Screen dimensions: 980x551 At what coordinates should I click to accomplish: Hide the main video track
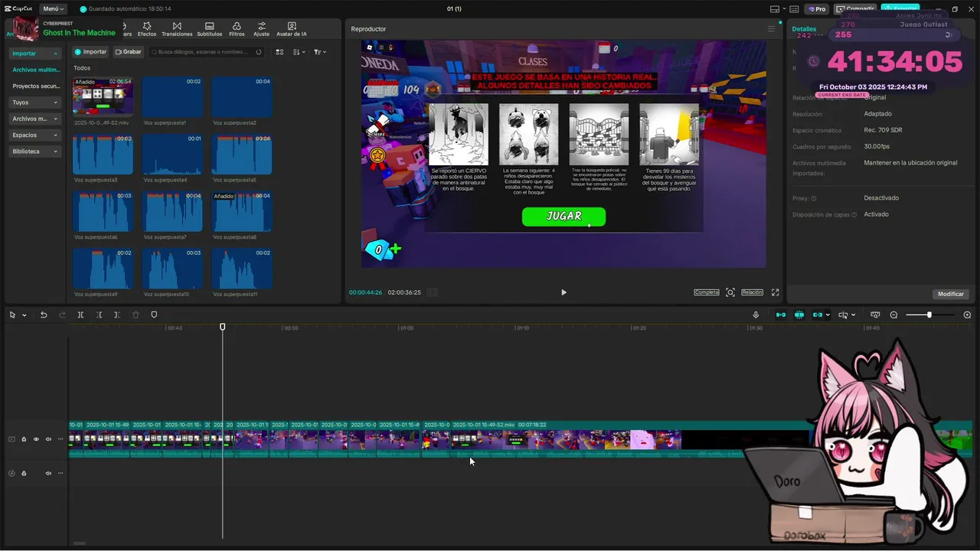tap(36, 439)
